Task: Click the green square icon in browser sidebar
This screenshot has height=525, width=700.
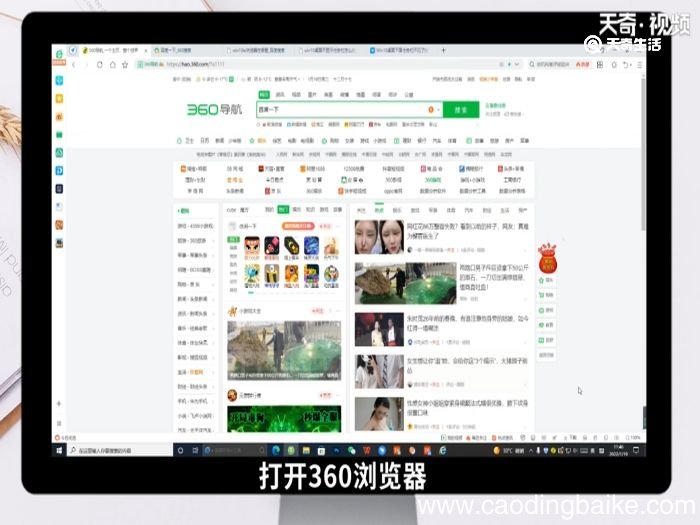Action: tap(59, 134)
